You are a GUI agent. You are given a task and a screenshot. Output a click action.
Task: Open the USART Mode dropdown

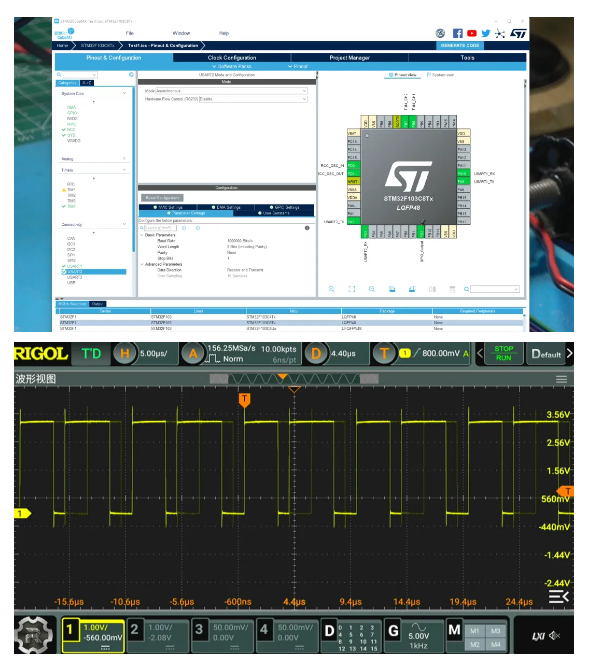(231, 91)
